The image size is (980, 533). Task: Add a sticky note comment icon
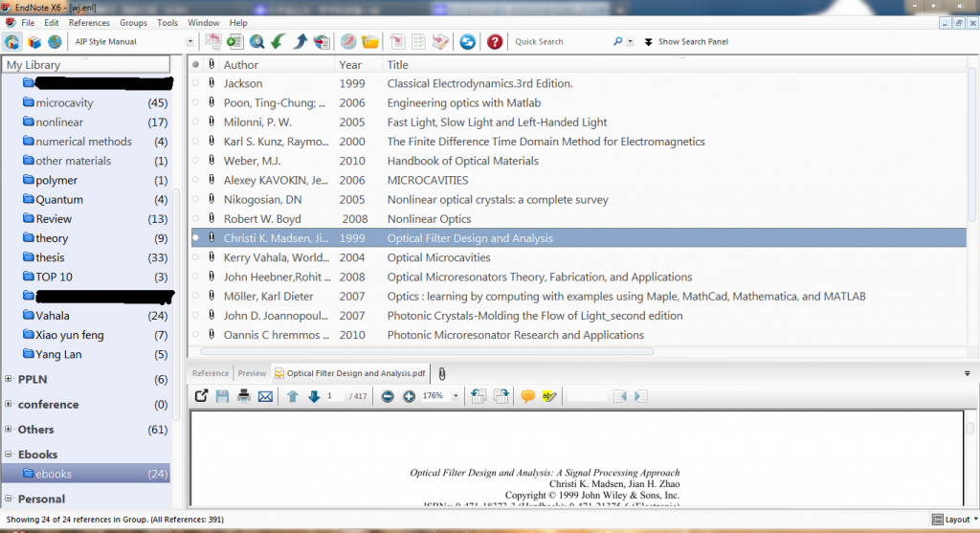(527, 396)
